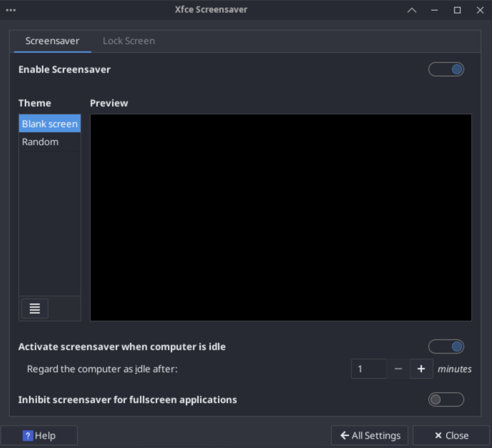Choose the Random theme from list
This screenshot has height=448, width=492.
point(40,142)
